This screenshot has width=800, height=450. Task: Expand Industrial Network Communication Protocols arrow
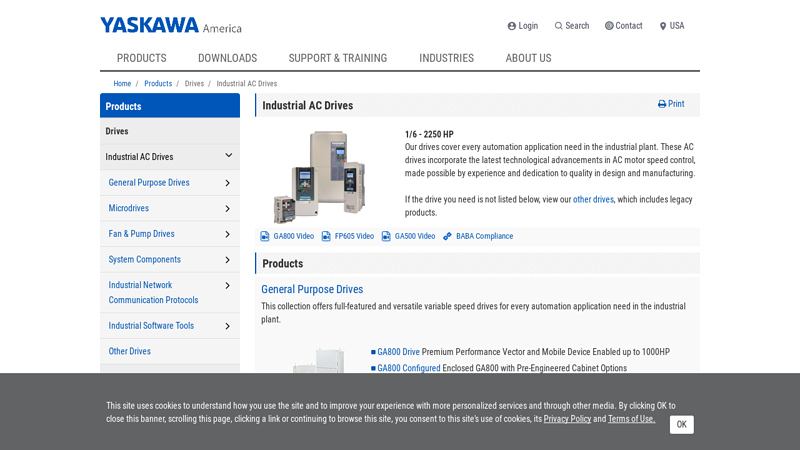(x=228, y=285)
